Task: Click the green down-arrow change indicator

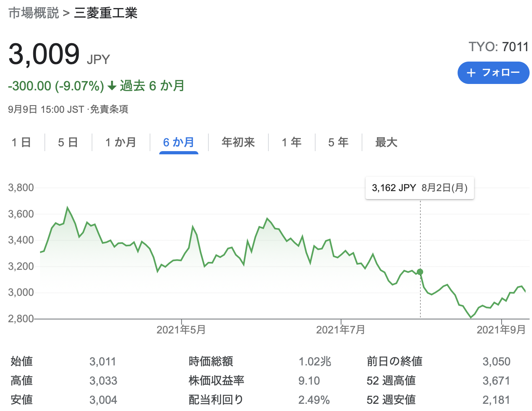Action: [x=112, y=86]
